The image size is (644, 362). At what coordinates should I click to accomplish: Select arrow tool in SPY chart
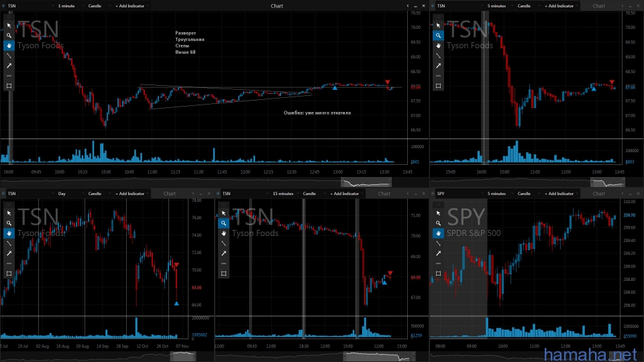(x=438, y=253)
